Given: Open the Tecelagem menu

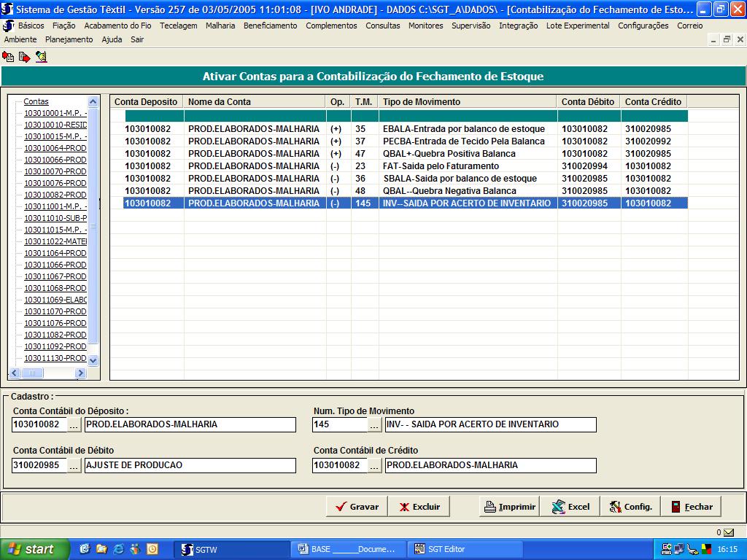Looking at the screenshot, I should click(178, 26).
